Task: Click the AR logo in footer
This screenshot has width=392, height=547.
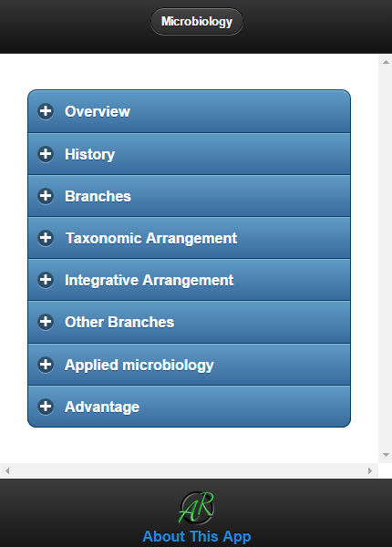Action: [196, 508]
